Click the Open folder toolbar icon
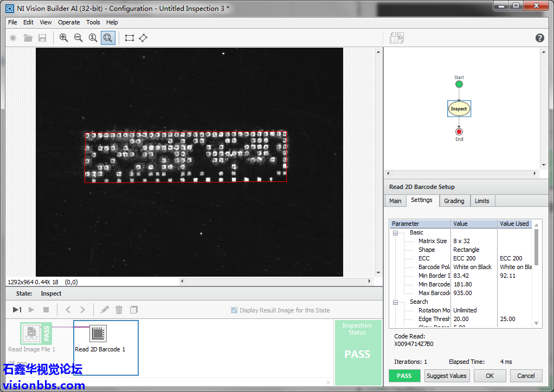The height and width of the screenshot is (392, 554). pos(28,38)
